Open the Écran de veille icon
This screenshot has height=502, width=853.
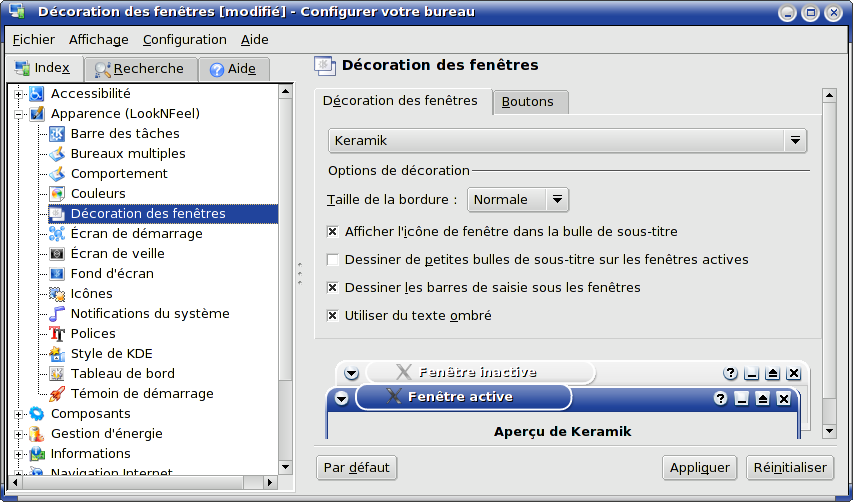(57, 253)
